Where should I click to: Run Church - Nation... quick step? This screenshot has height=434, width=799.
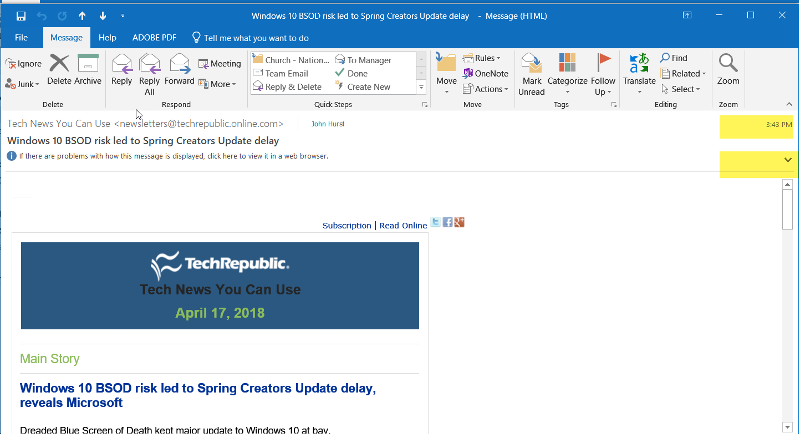(x=291, y=60)
